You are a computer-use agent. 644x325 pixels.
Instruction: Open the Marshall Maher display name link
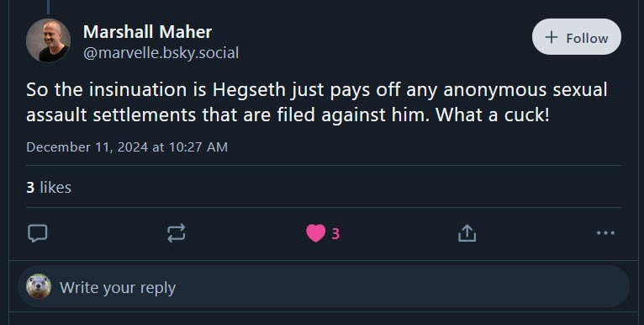[x=147, y=32]
